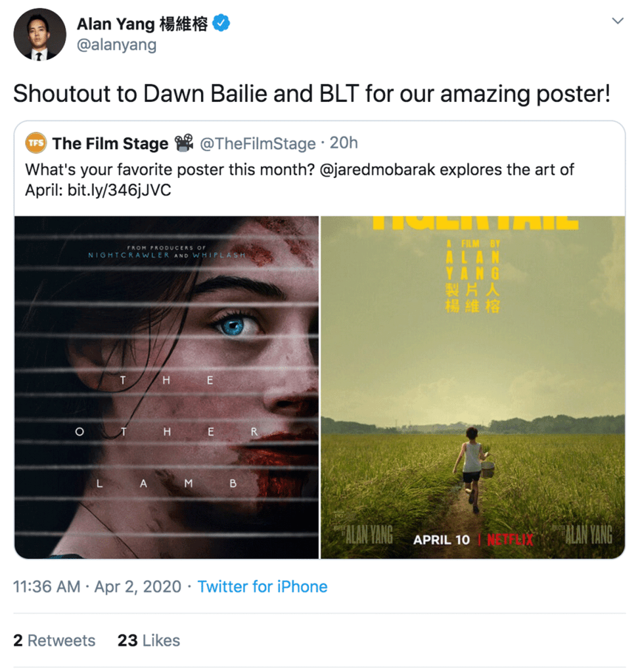The image size is (640, 672).
Task: Open the 11:36 AM Apr 2, 2020 timestamp
Action: click(x=97, y=587)
